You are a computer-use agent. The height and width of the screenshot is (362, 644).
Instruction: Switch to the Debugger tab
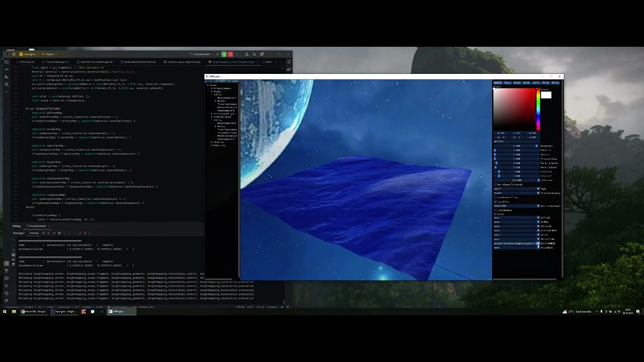coord(19,233)
